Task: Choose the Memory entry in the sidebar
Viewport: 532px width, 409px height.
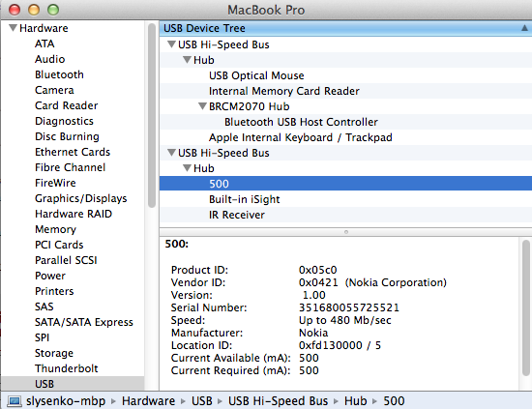Action: point(56,229)
